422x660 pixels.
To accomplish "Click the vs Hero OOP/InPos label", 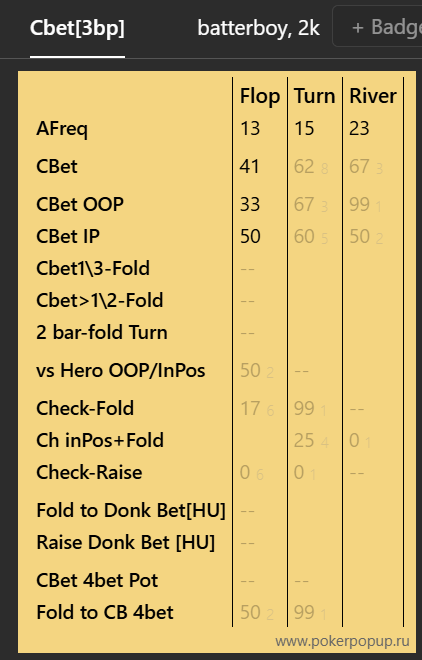I will coord(121,370).
